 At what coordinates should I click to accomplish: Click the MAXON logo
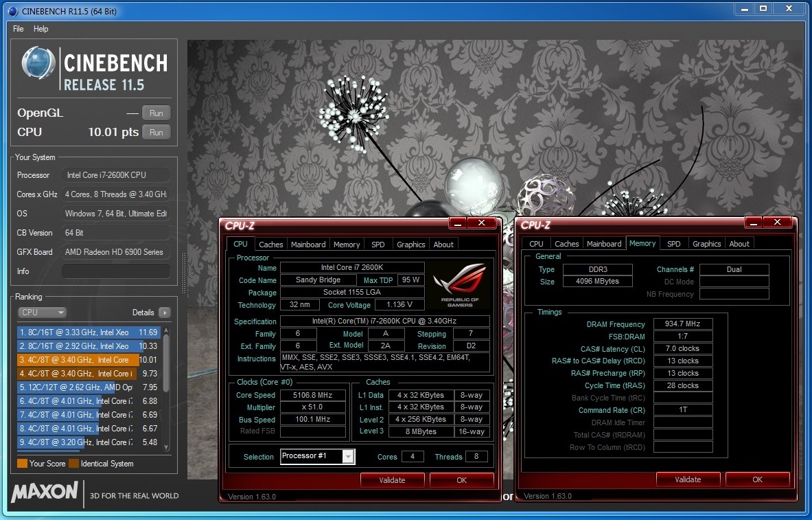tap(45, 491)
